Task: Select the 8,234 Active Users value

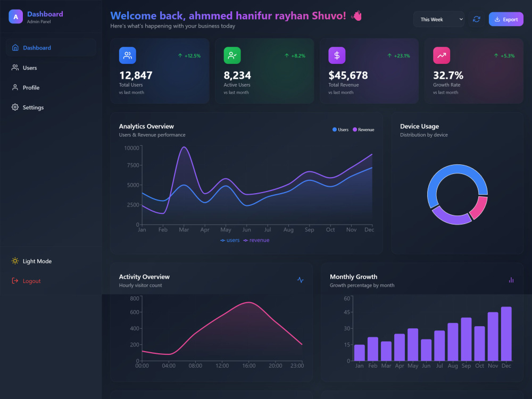Action: (x=237, y=75)
